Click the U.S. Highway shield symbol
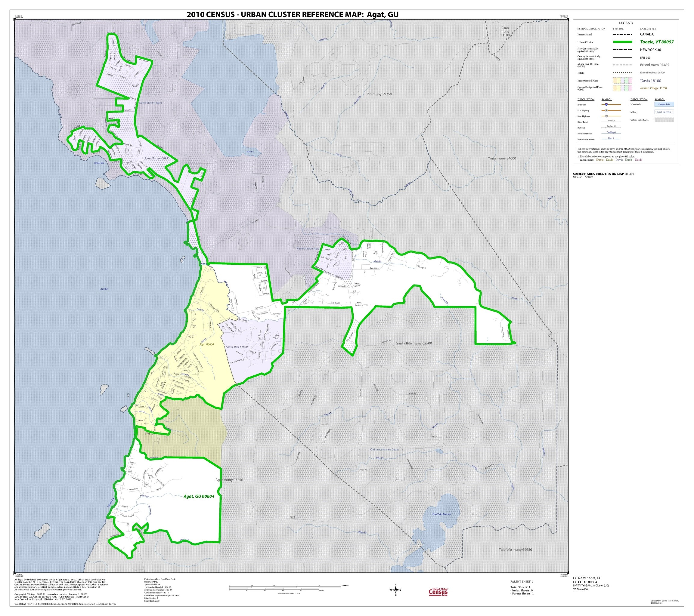The image size is (694, 616). (606, 110)
